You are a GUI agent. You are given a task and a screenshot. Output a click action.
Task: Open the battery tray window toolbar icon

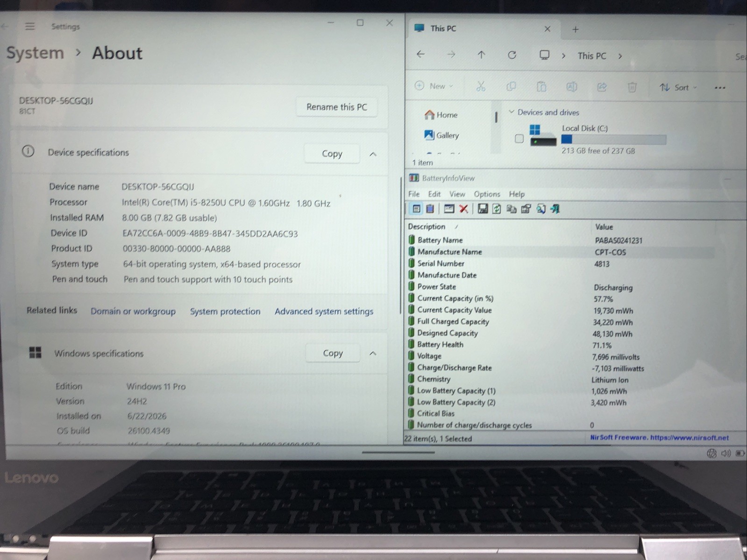pyautogui.click(x=449, y=209)
